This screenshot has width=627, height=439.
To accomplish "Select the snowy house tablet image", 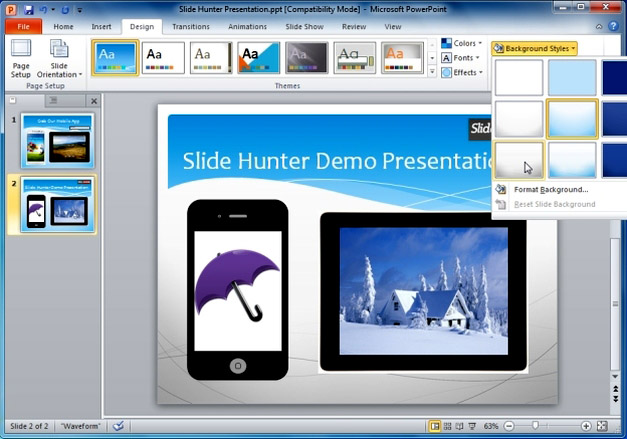I will [x=423, y=292].
